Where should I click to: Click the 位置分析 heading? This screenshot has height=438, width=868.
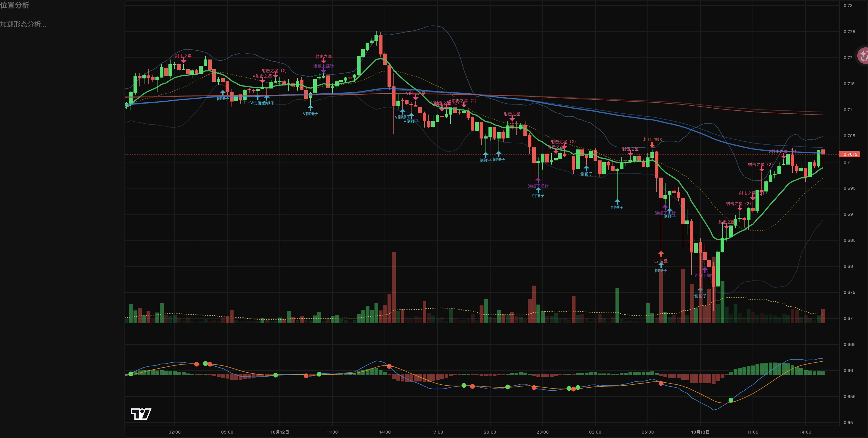pos(15,5)
